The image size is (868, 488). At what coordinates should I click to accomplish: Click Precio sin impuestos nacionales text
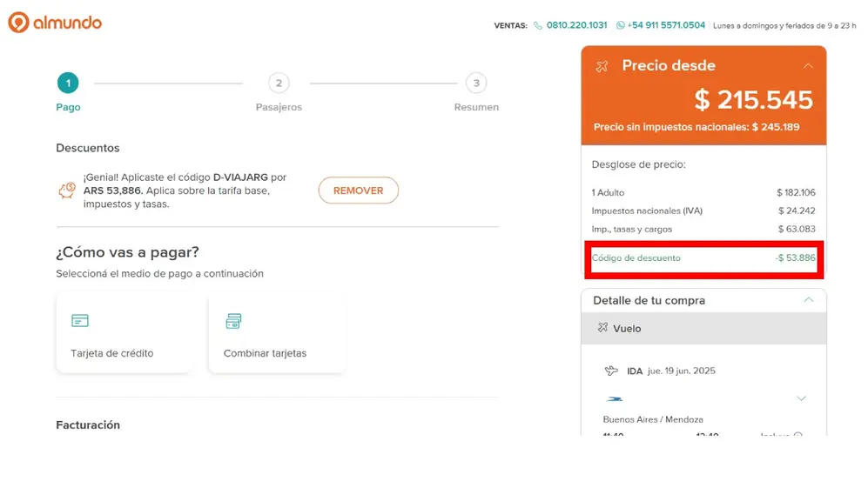[x=696, y=127]
